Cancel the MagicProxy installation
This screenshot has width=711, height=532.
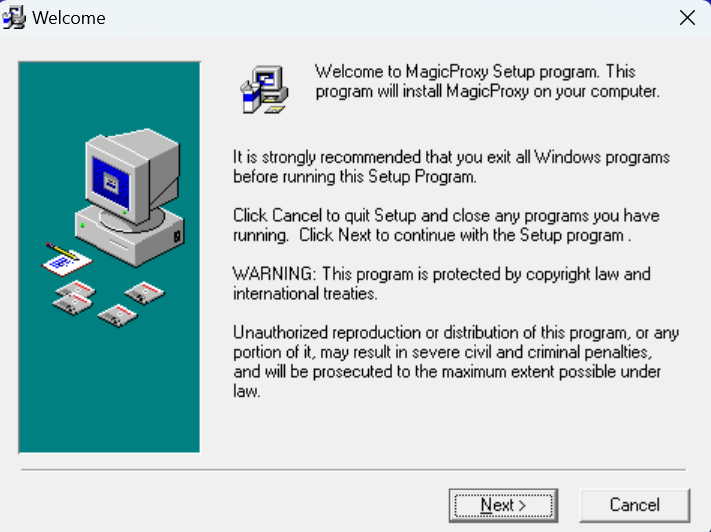point(634,505)
